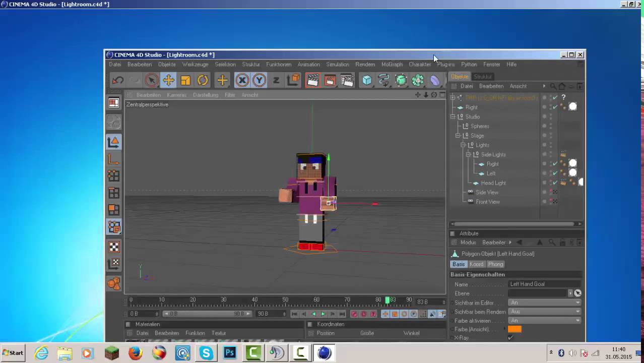Select the Edges mode icon

click(114, 193)
